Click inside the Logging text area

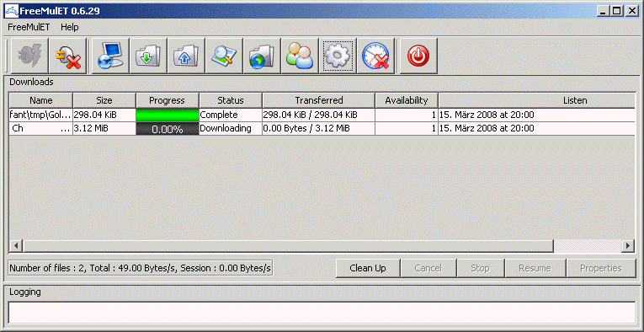click(322, 313)
